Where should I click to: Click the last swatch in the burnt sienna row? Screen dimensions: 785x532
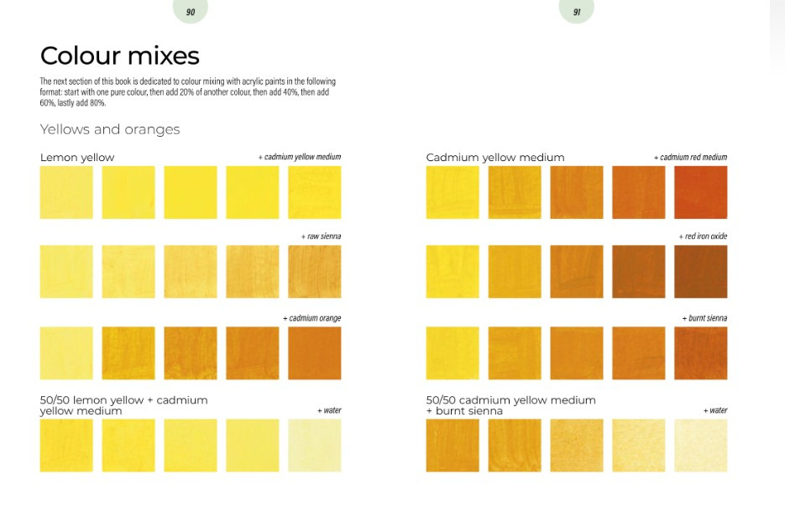click(700, 352)
